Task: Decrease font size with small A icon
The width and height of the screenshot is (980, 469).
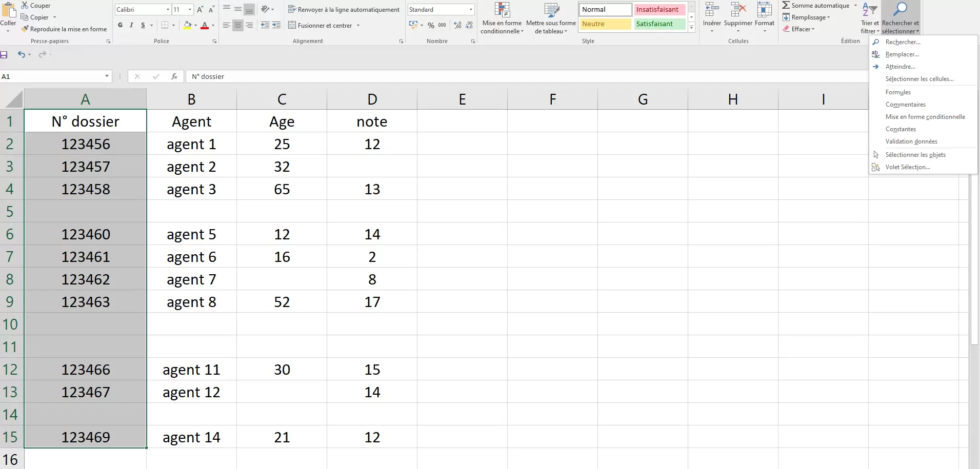Action: 211,9
